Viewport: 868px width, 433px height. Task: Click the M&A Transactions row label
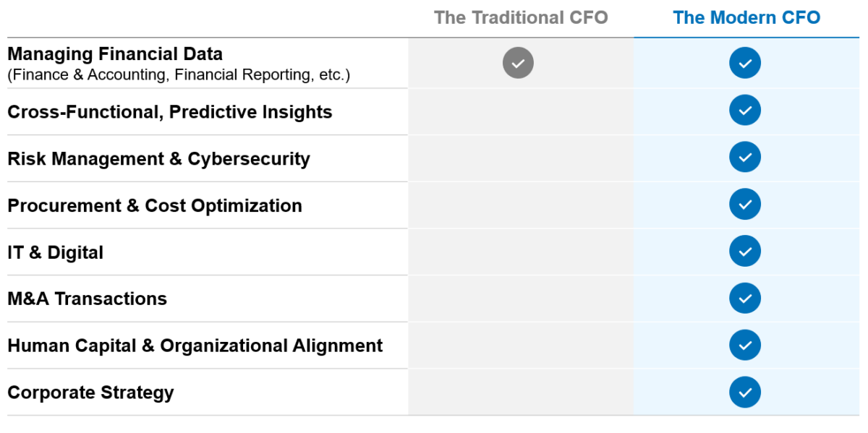coord(87,299)
